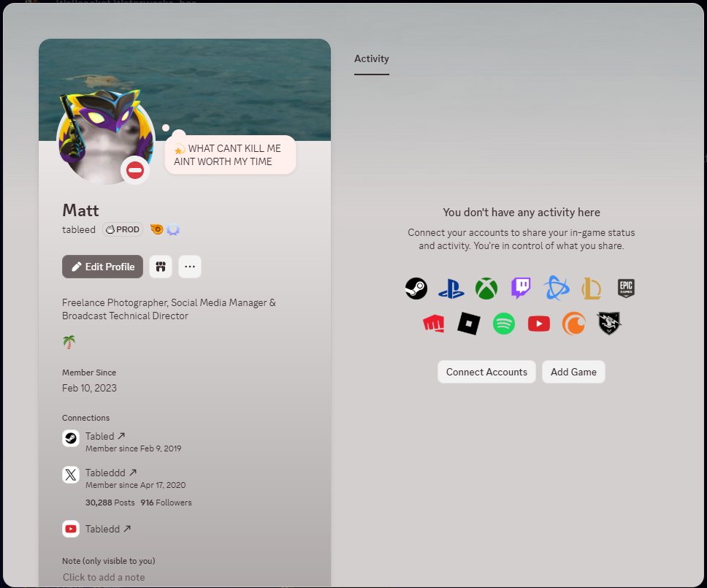This screenshot has height=588, width=707.
Task: Open the three-dots more options button
Action: tap(190, 267)
